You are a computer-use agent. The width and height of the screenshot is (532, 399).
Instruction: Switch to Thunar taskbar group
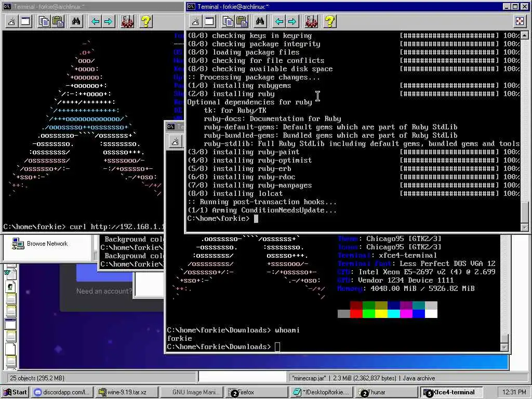[x=387, y=392]
